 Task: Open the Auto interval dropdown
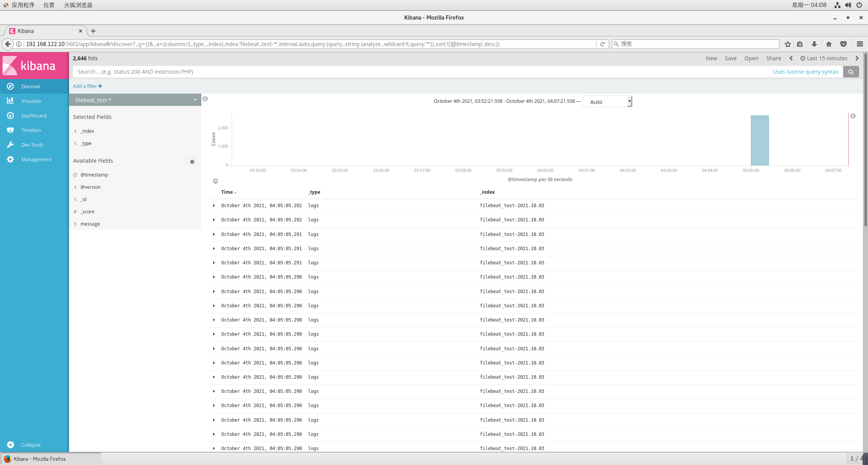607,102
